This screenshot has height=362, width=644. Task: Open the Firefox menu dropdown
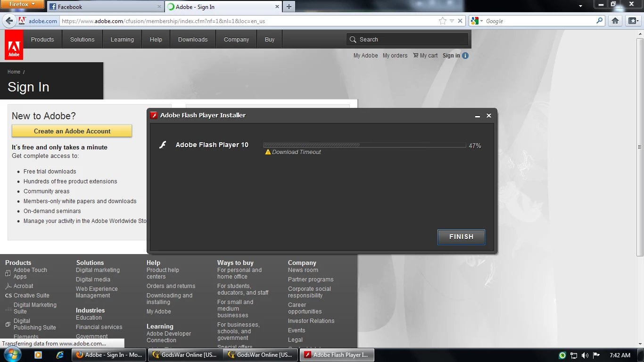23,4
